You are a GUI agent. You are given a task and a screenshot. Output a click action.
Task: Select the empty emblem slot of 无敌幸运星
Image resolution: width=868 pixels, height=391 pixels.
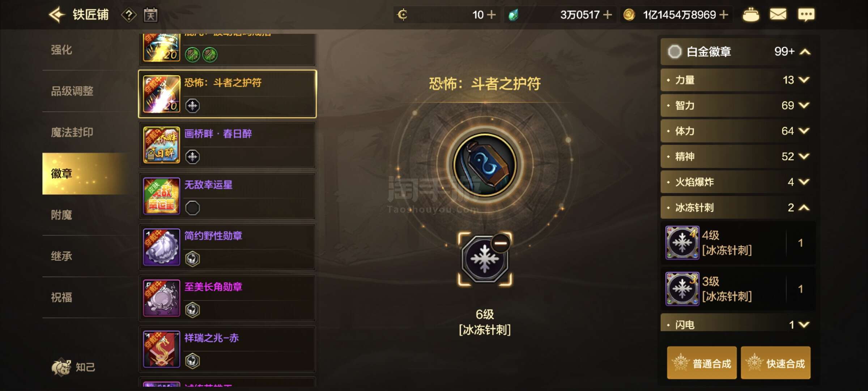tap(192, 208)
